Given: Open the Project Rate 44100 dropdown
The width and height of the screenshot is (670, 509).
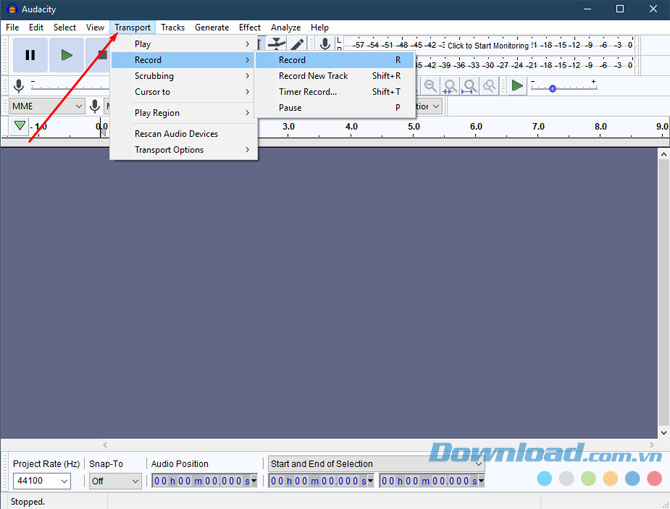Looking at the screenshot, I should point(41,481).
